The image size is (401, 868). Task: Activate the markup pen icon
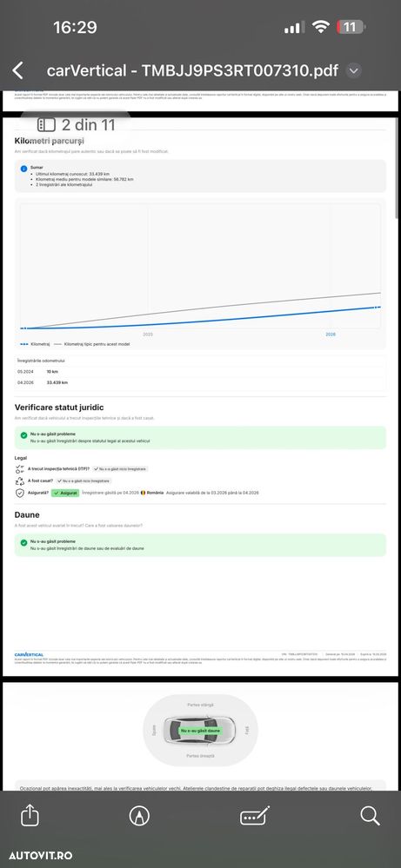[139, 815]
